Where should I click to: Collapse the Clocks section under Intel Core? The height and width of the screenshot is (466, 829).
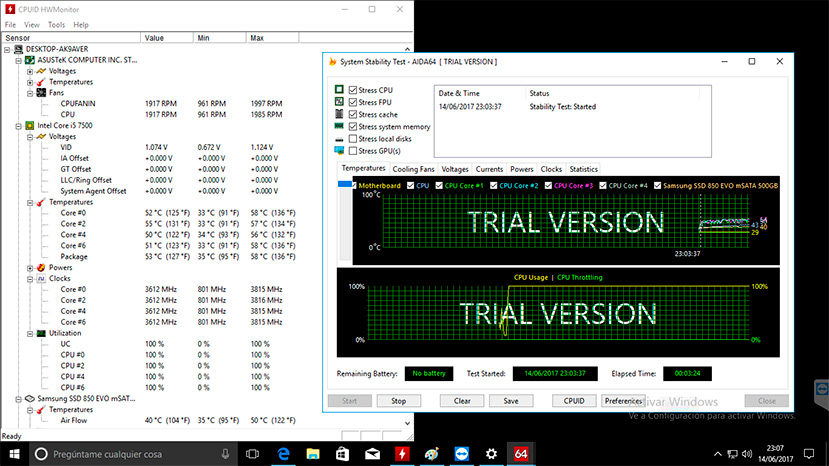pos(29,278)
